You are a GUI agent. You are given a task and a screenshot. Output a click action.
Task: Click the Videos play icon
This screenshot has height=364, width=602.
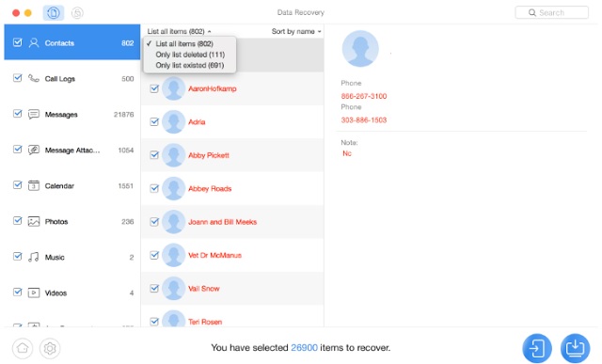[x=34, y=293]
